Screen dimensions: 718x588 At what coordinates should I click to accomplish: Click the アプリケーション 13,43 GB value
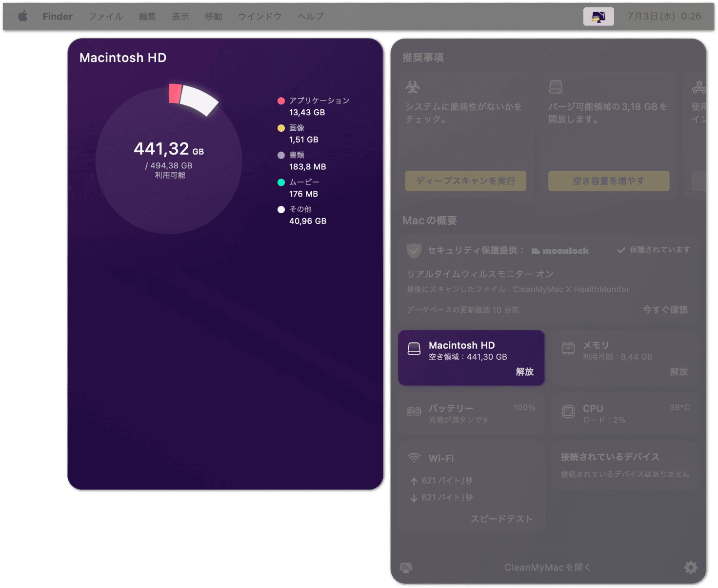coord(307,113)
